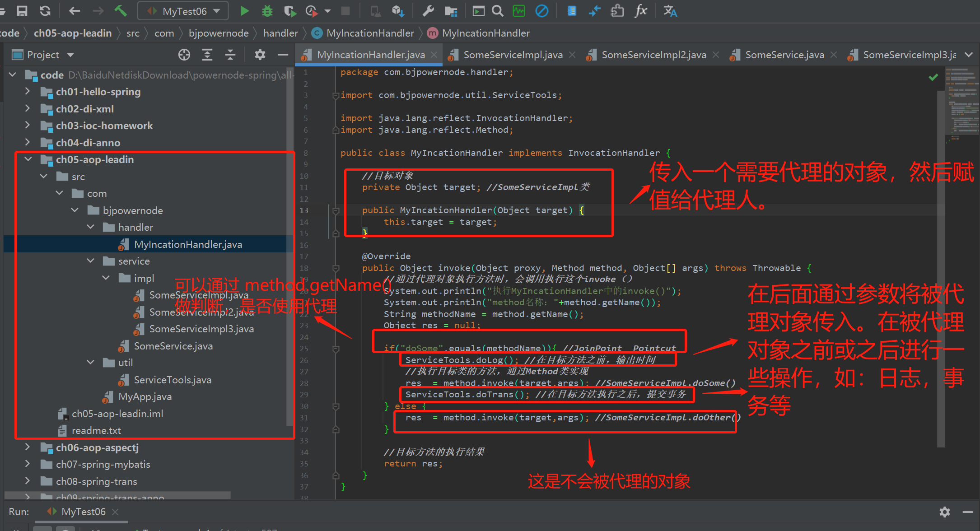Click the Translate toolbar icon
Viewport: 980px width, 531px height.
(670, 11)
